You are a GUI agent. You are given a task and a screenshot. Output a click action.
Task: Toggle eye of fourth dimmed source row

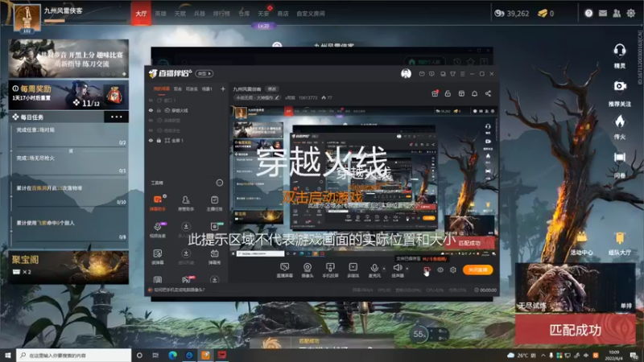(151, 130)
